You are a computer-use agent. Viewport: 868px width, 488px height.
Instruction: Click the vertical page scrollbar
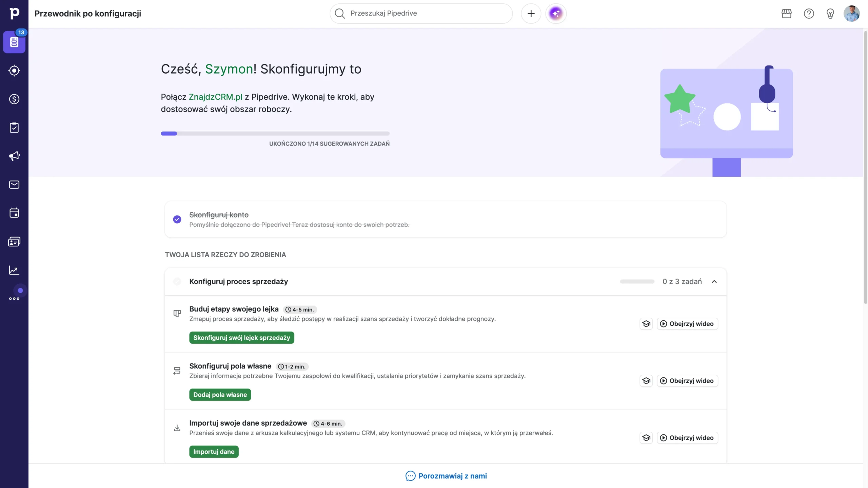tap(865, 168)
